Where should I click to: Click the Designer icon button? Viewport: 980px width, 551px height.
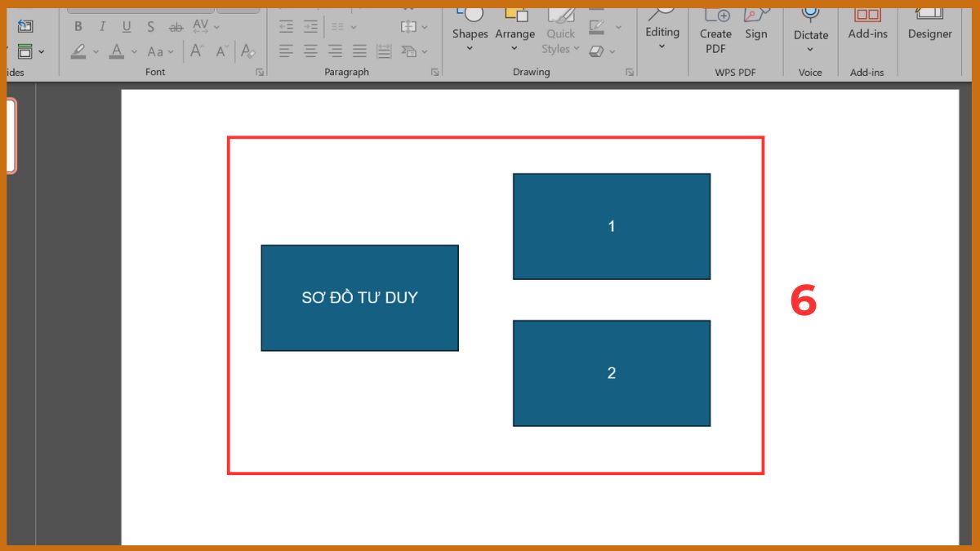click(929, 24)
